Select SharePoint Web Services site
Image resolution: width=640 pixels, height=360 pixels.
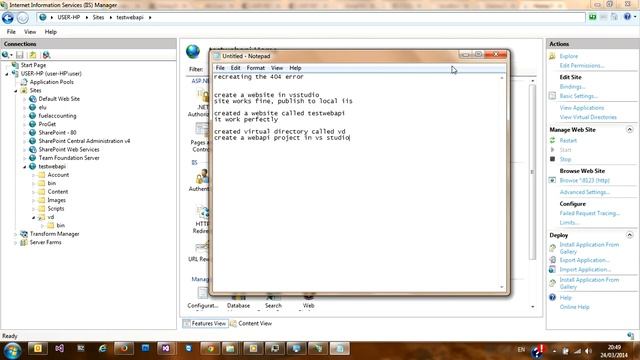tap(69, 149)
